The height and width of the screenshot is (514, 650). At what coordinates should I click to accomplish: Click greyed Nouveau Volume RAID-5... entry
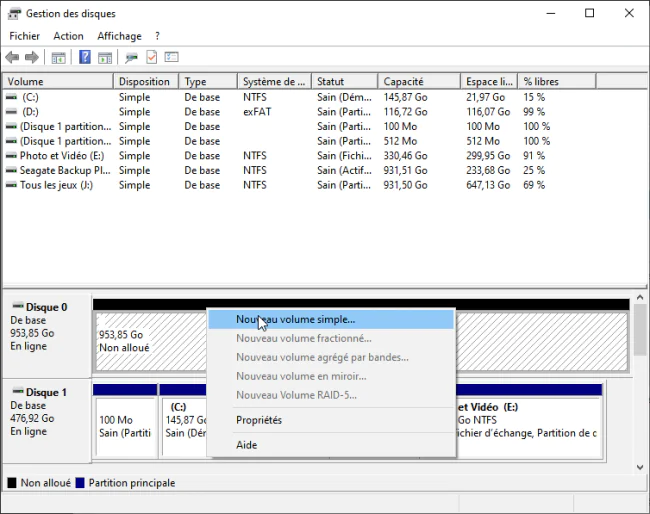click(x=331, y=395)
